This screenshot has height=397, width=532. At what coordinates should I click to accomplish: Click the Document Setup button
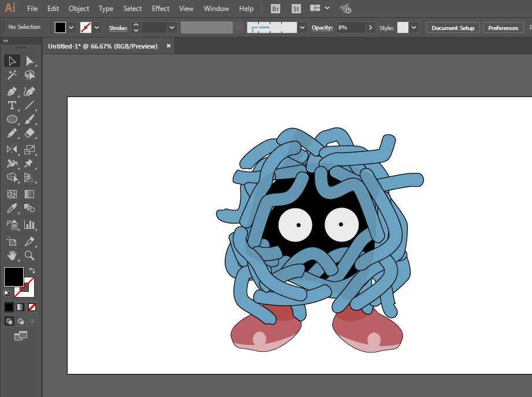[452, 28]
